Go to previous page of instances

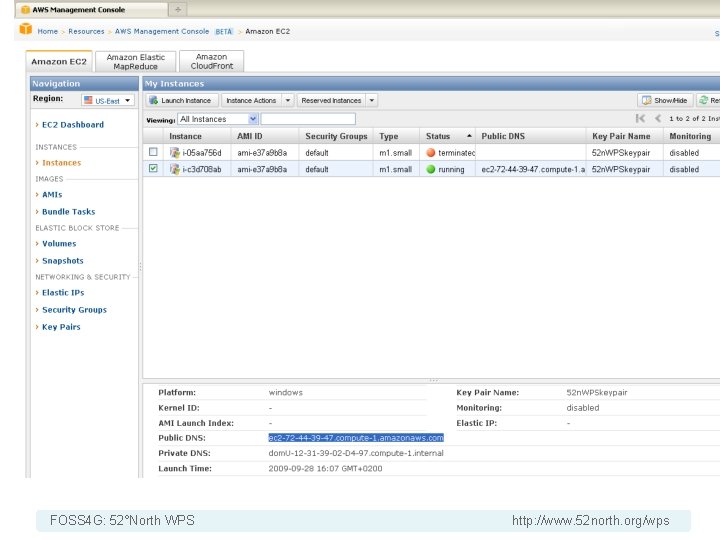pos(658,118)
